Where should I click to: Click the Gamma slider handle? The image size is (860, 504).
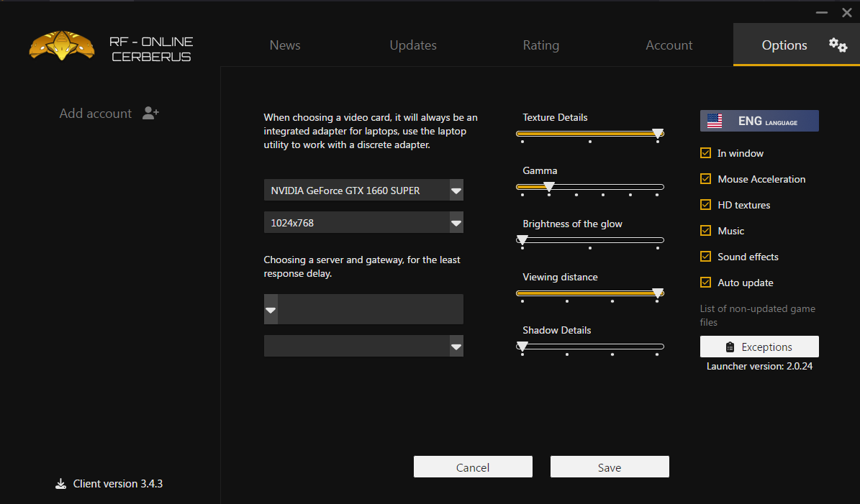click(x=548, y=186)
